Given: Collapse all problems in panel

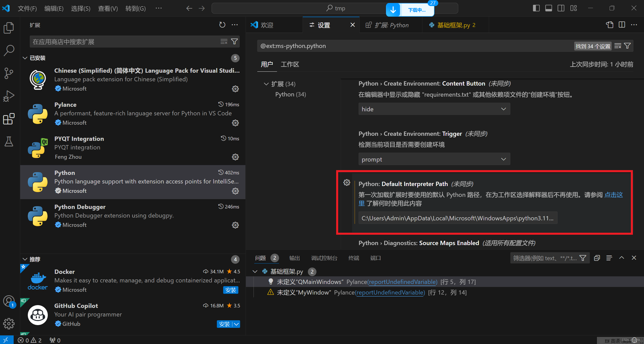Looking at the screenshot, I should [x=597, y=258].
